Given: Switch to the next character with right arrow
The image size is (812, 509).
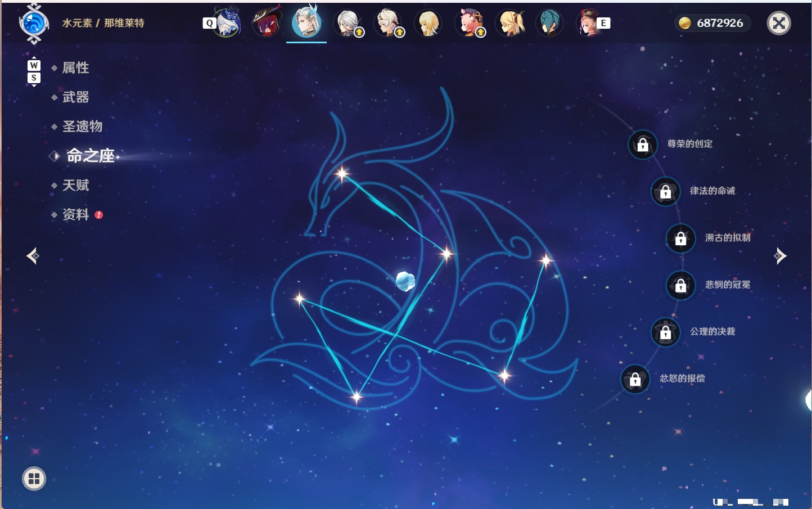Looking at the screenshot, I should 780,256.
